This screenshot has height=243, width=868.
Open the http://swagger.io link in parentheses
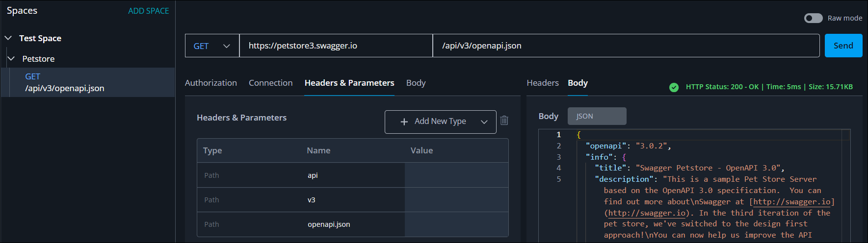click(647, 213)
